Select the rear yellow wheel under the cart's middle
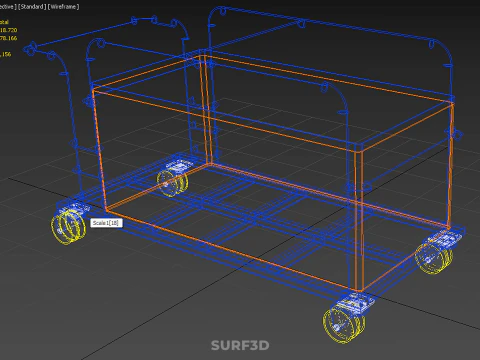The width and height of the screenshot is (480, 360). 172,183
